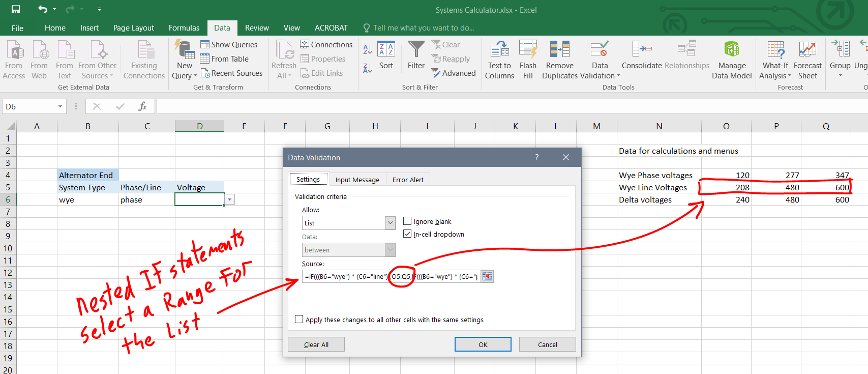Screen dimensions: 868x374
Task: Open the Allow list dropdown
Action: click(390, 223)
